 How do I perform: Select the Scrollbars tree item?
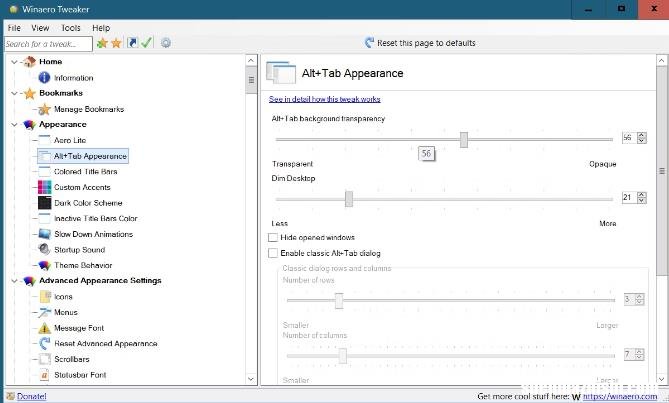click(x=72, y=359)
